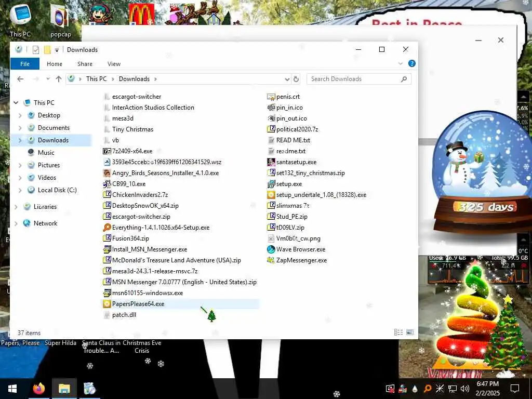Open the View ribbon tab
532x399 pixels.
[114, 64]
